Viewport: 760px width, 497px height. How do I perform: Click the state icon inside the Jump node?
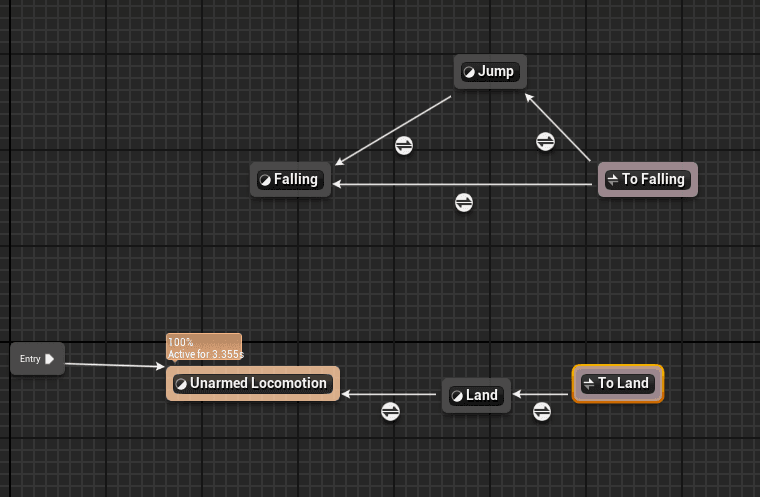(x=469, y=72)
